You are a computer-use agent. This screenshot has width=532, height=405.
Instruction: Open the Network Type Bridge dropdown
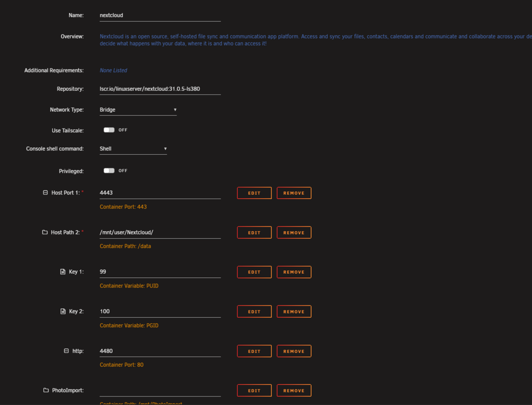138,110
